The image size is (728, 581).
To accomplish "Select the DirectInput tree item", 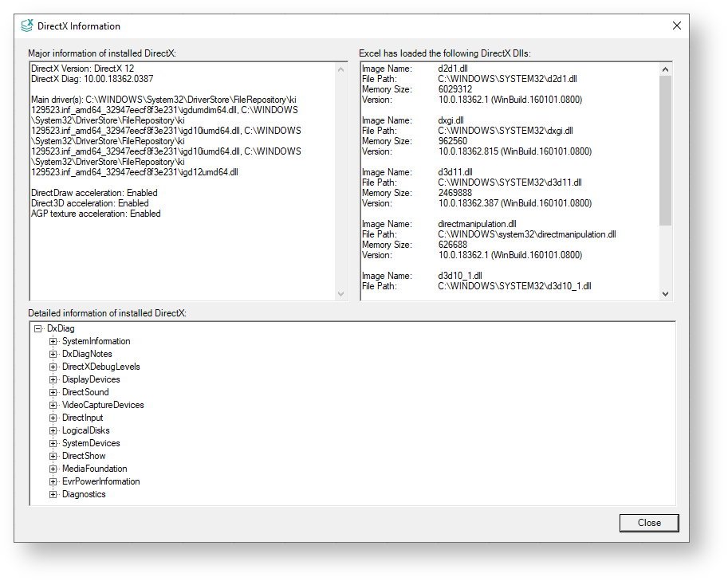I will pyautogui.click(x=82, y=418).
